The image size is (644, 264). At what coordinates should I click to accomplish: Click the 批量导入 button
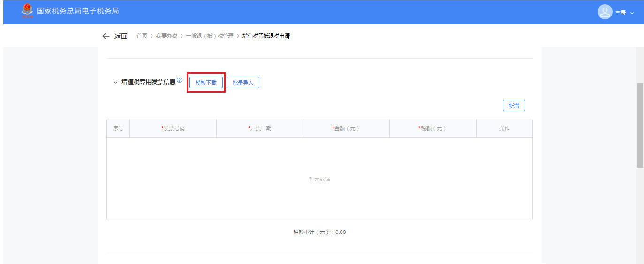tap(243, 83)
